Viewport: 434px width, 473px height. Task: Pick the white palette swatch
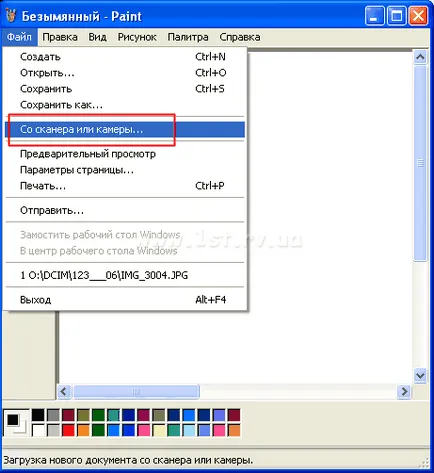point(38,430)
